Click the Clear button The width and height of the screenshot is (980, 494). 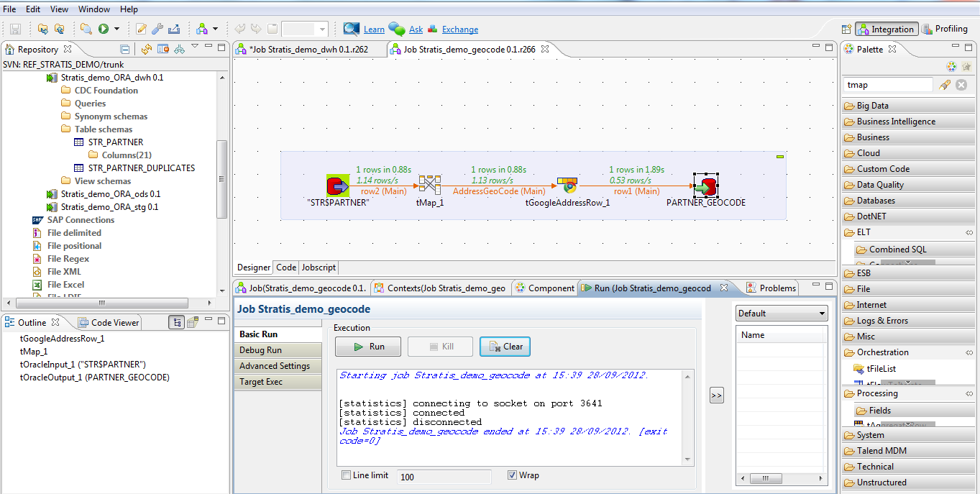[505, 347]
